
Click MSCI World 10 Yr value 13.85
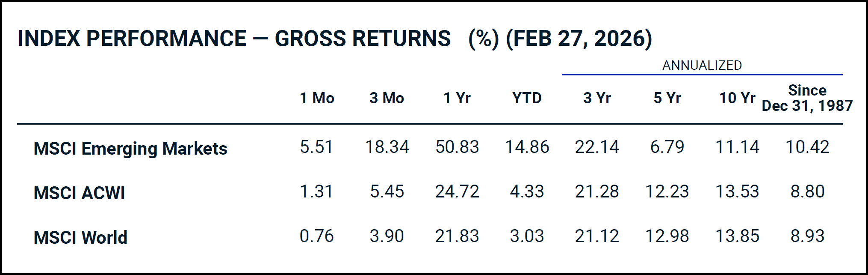coord(737,236)
